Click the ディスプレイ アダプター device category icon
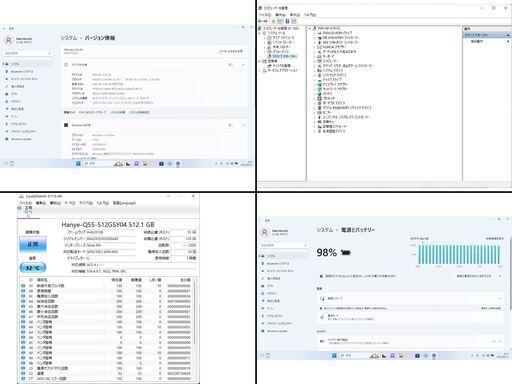Image resolution: width=512 pixels, height=384 pixels. (319, 84)
